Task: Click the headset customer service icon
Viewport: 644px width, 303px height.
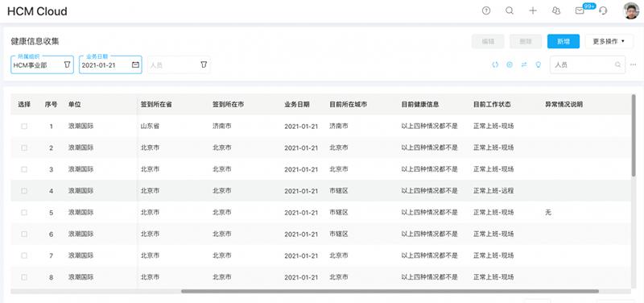Action: [603, 11]
